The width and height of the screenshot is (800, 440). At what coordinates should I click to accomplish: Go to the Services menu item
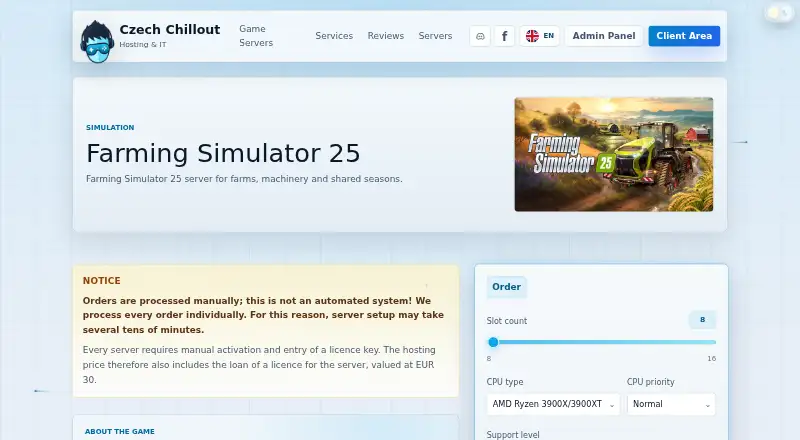[334, 36]
